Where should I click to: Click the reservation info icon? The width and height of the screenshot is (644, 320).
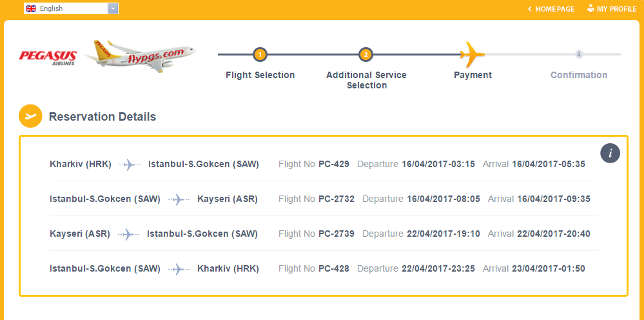point(610,154)
